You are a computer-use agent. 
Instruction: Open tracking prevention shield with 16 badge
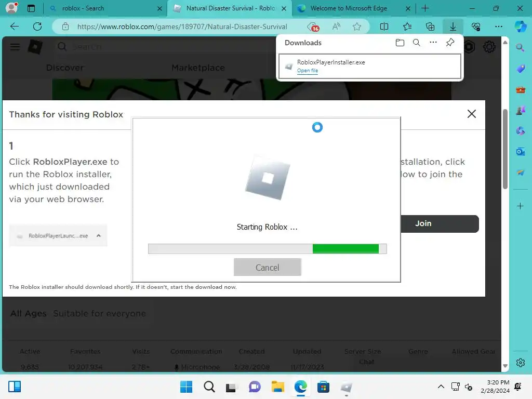tap(313, 27)
